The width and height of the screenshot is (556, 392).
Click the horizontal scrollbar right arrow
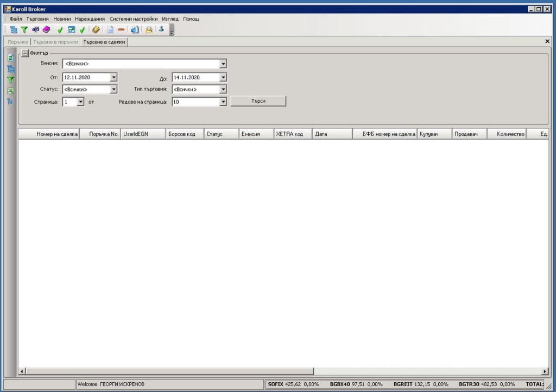545,371
